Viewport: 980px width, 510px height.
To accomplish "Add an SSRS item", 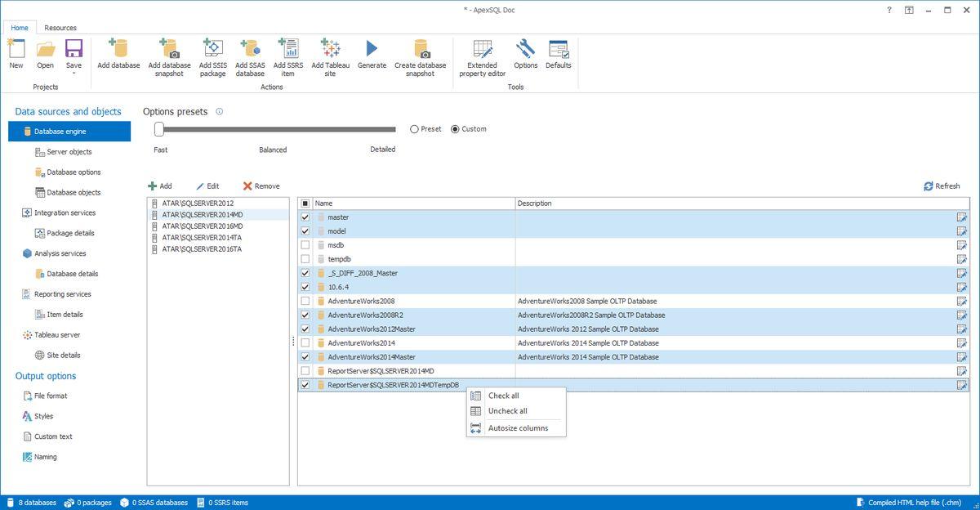I will coord(287,57).
